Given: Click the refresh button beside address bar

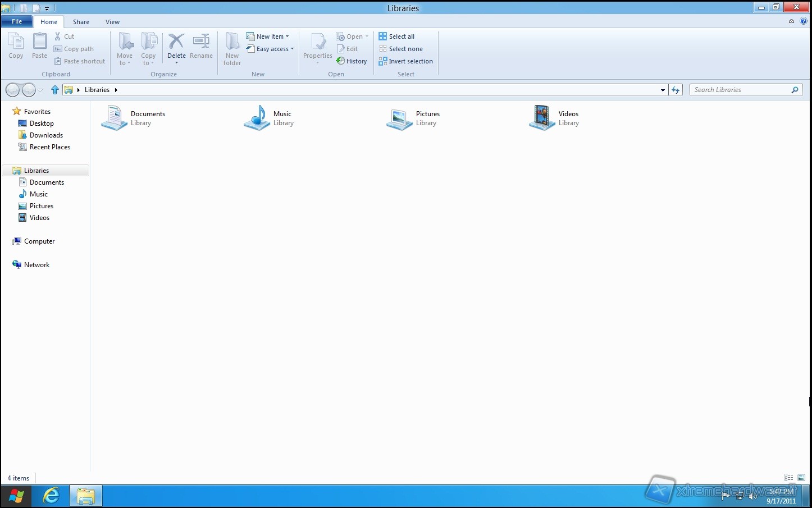Looking at the screenshot, I should click(676, 90).
